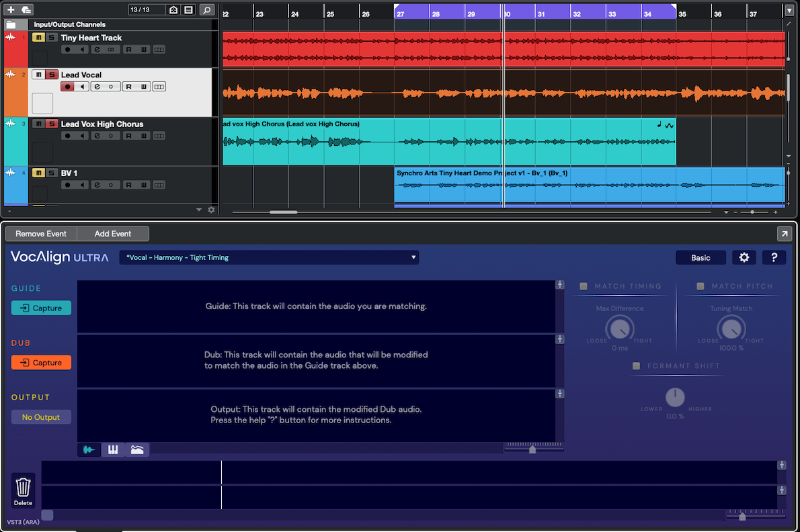
Task: Unmute the Tiny Heart Track
Action: [x=38, y=38]
